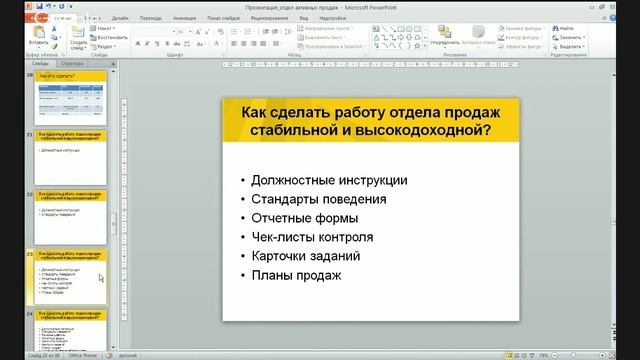This screenshot has height=360, width=640.
Task: Justify the paragraph text
Action: click(x=263, y=44)
